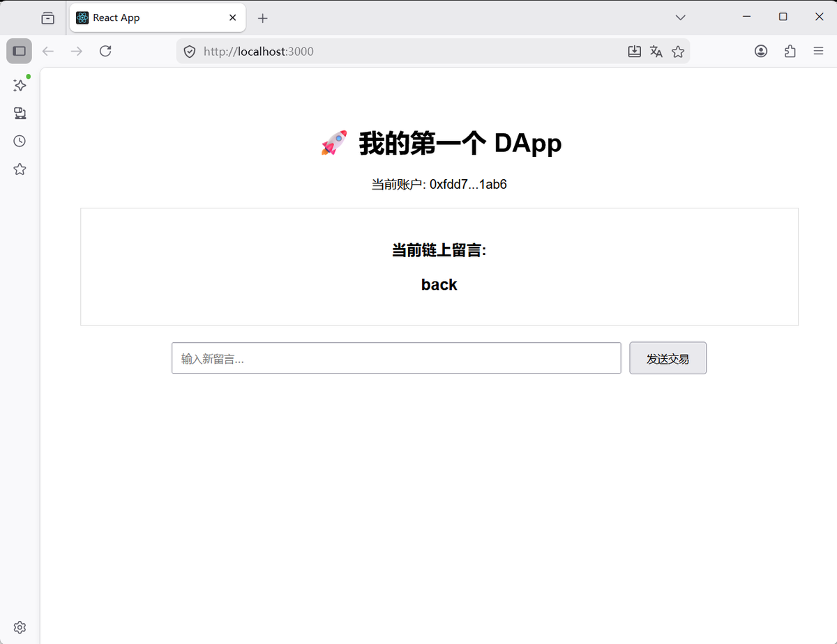Go forward to next page
The width and height of the screenshot is (837, 644).
tap(77, 51)
